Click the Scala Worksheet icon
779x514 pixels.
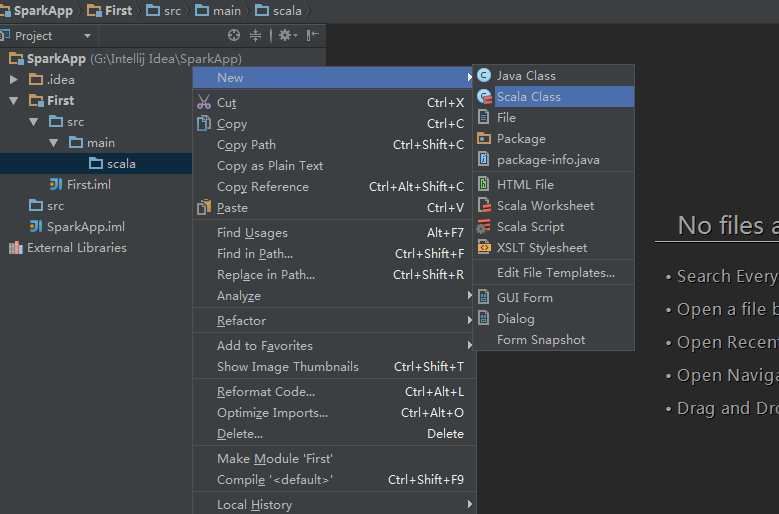484,205
